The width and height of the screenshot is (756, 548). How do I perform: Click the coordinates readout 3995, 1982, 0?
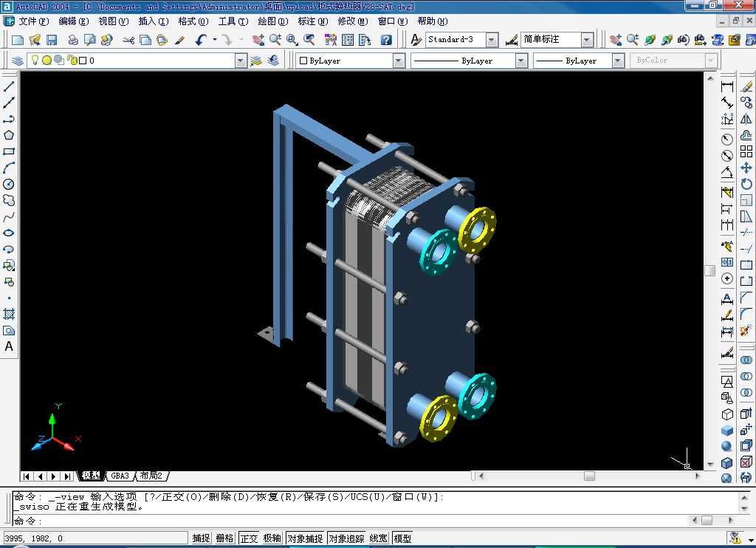(95, 538)
